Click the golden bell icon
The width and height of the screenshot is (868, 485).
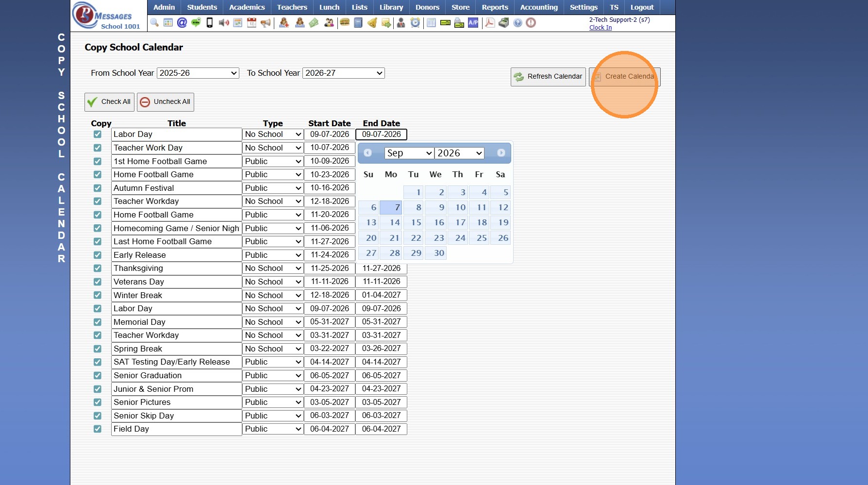click(x=372, y=23)
